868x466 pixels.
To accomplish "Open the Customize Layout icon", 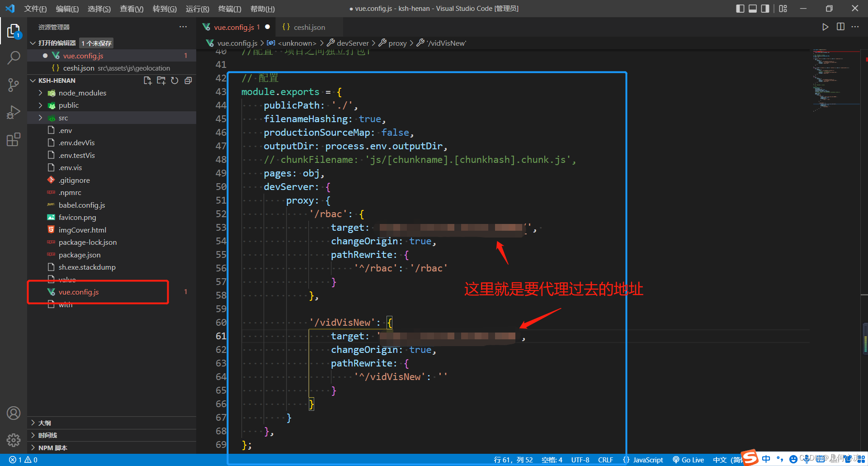I will tap(783, 9).
